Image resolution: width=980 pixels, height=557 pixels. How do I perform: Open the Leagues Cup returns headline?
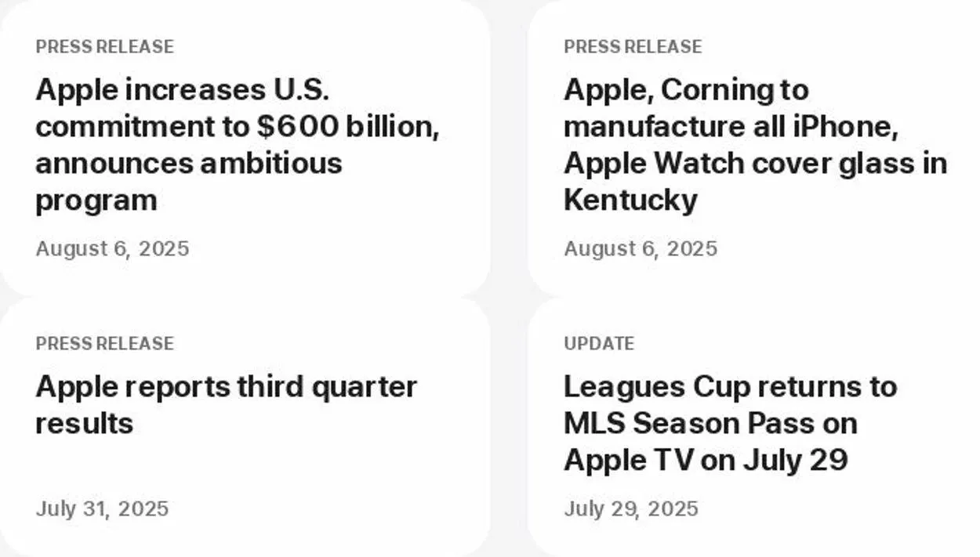pos(729,387)
